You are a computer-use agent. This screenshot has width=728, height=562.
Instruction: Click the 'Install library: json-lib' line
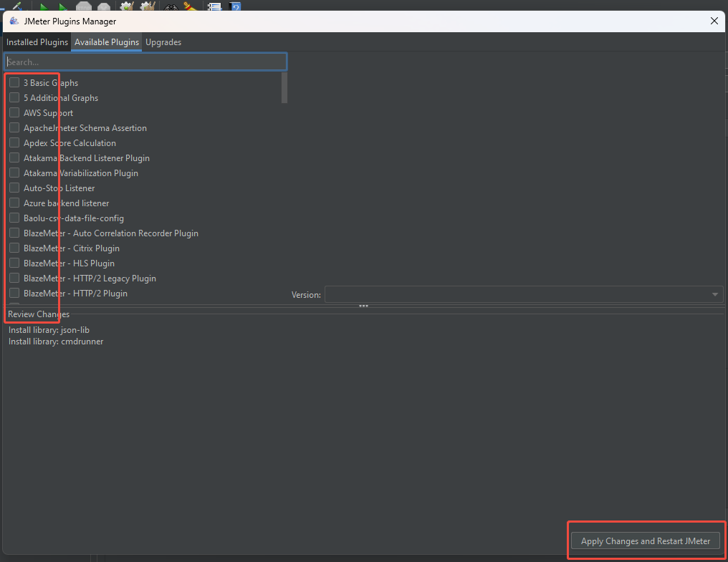(x=49, y=330)
